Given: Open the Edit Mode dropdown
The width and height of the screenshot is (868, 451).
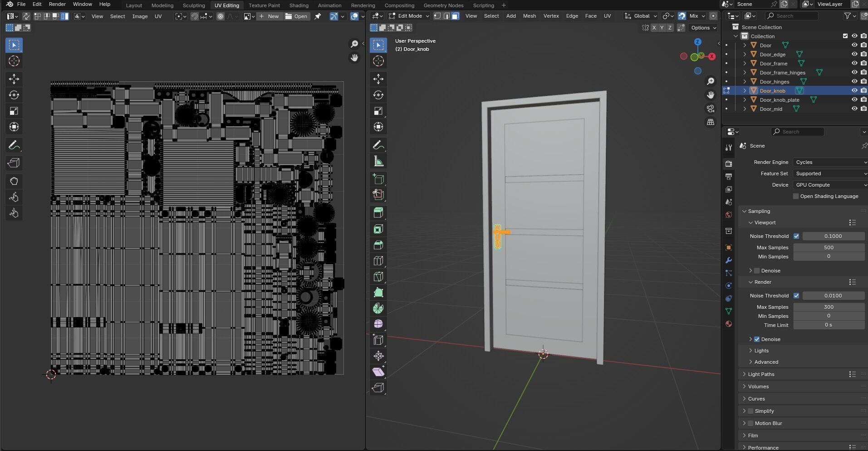Looking at the screenshot, I should (408, 16).
